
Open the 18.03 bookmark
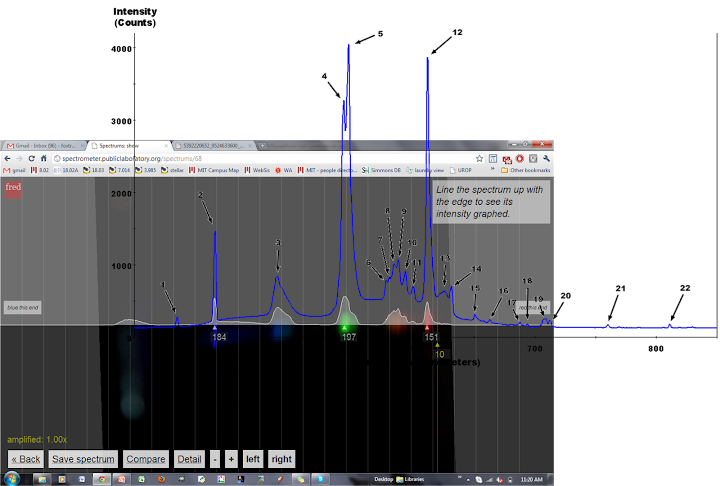pos(94,170)
